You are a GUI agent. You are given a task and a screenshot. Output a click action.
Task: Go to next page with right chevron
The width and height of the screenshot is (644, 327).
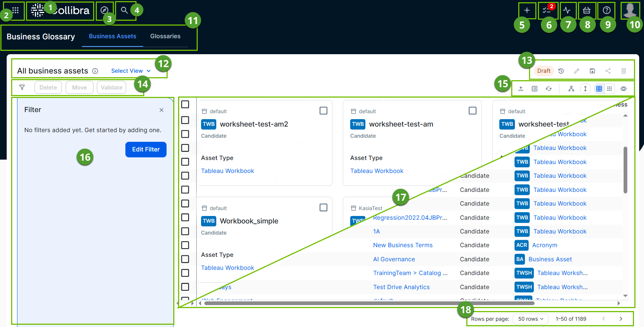click(621, 319)
